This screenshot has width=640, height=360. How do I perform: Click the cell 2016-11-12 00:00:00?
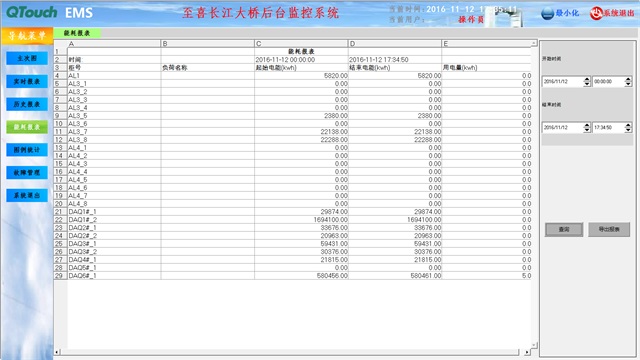click(x=301, y=60)
